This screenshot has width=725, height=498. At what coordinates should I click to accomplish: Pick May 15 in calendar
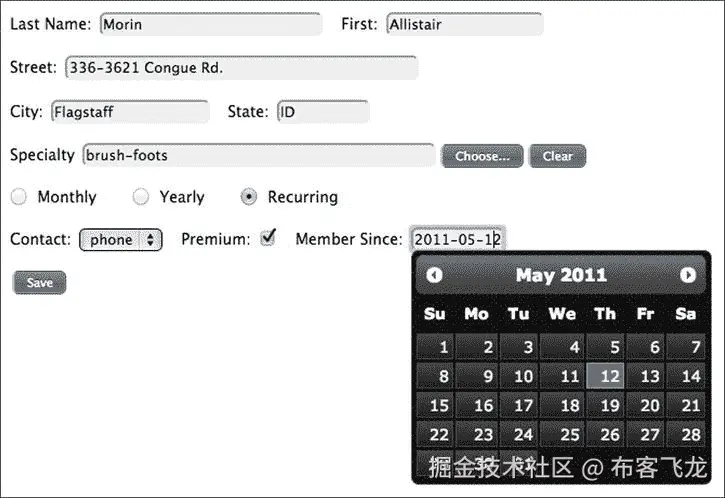pyautogui.click(x=435, y=405)
